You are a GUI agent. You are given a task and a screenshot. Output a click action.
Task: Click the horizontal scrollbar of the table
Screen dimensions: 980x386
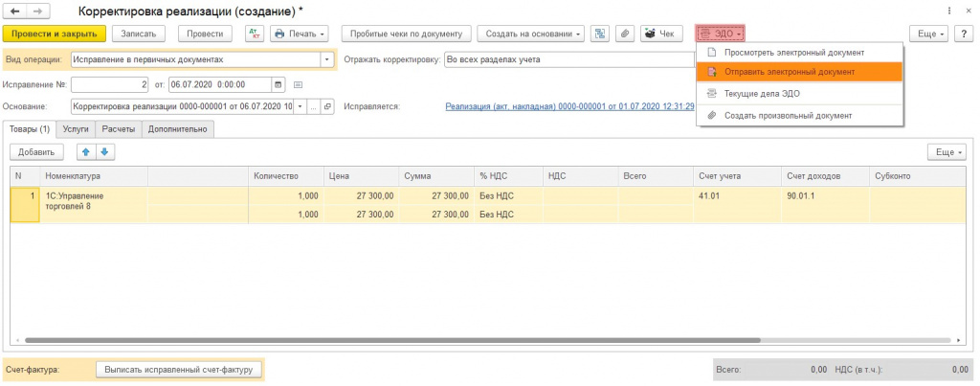392,340
